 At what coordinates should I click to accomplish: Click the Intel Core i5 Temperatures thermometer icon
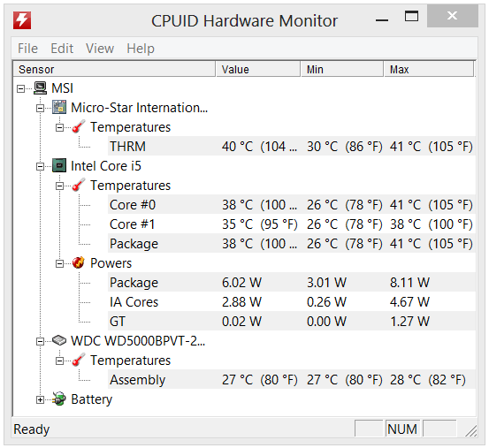click(x=79, y=186)
